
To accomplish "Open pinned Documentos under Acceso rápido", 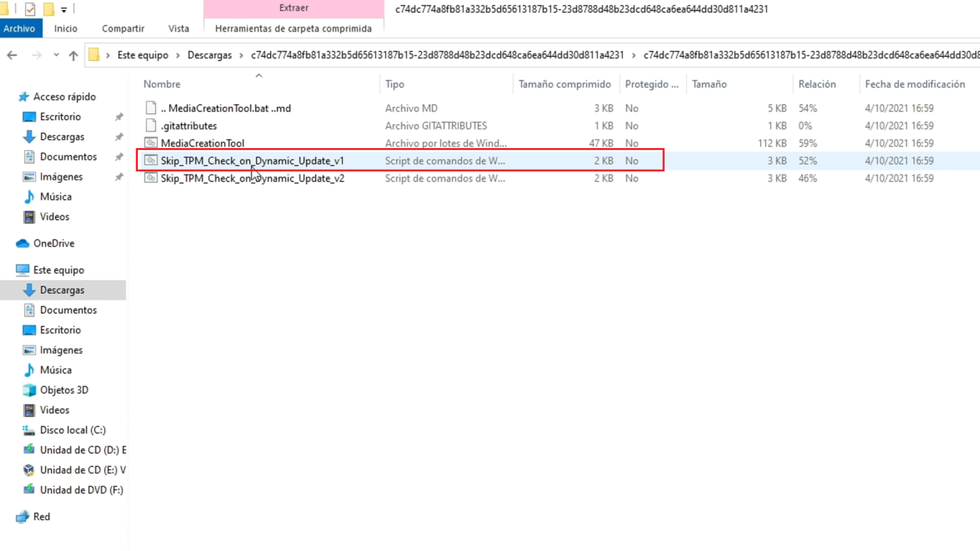I will (x=68, y=157).
